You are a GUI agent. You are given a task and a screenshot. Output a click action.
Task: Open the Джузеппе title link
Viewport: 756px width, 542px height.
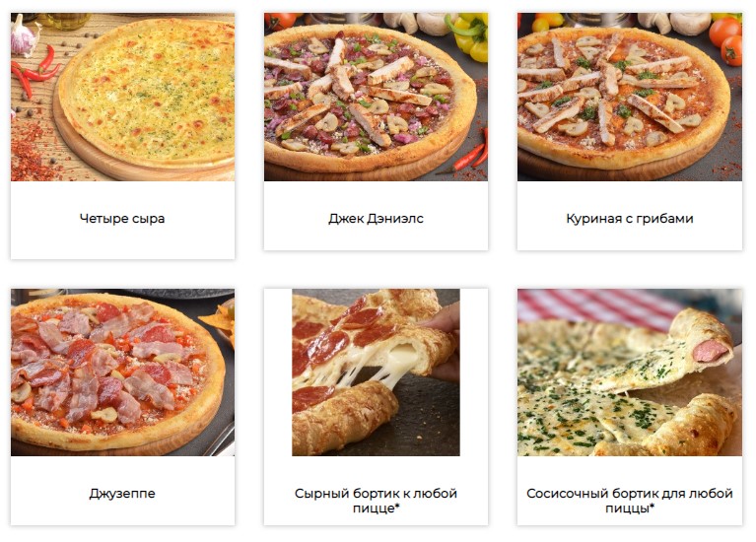click(x=122, y=494)
